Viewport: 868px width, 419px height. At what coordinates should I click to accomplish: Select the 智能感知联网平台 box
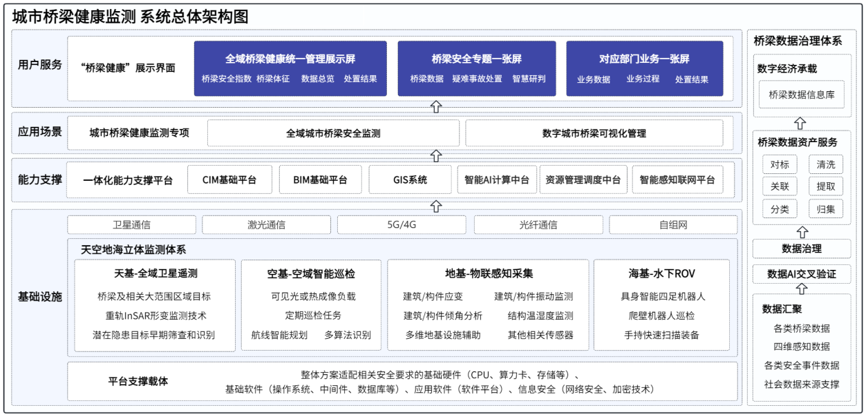[x=677, y=179]
